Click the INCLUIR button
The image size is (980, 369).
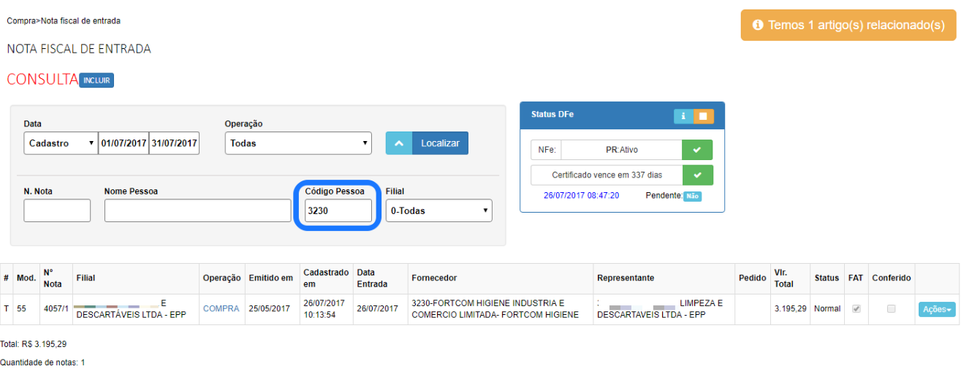pos(96,80)
